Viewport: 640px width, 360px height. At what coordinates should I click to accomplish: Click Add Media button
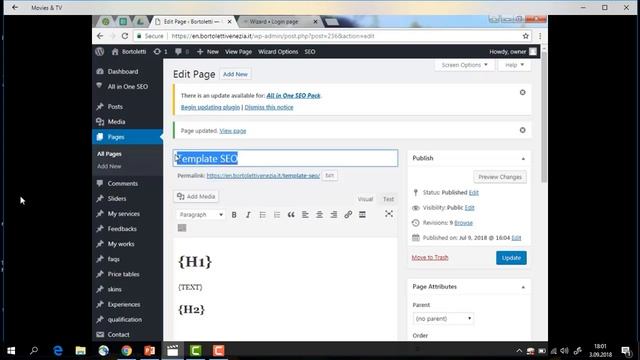point(196,196)
